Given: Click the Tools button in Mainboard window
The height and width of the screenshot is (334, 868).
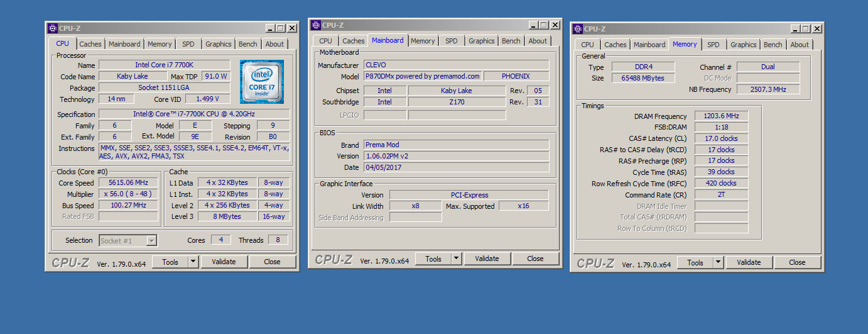Looking at the screenshot, I should 433,259.
